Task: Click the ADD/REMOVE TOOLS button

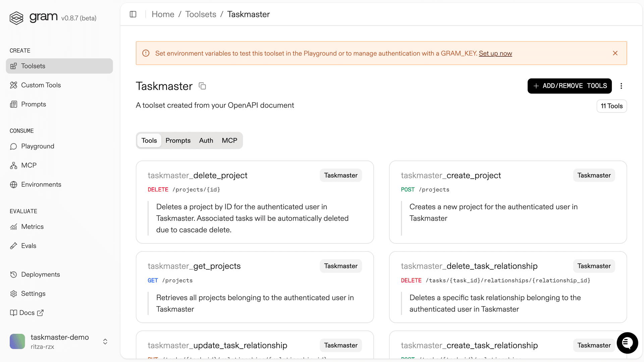Action: pos(569,86)
